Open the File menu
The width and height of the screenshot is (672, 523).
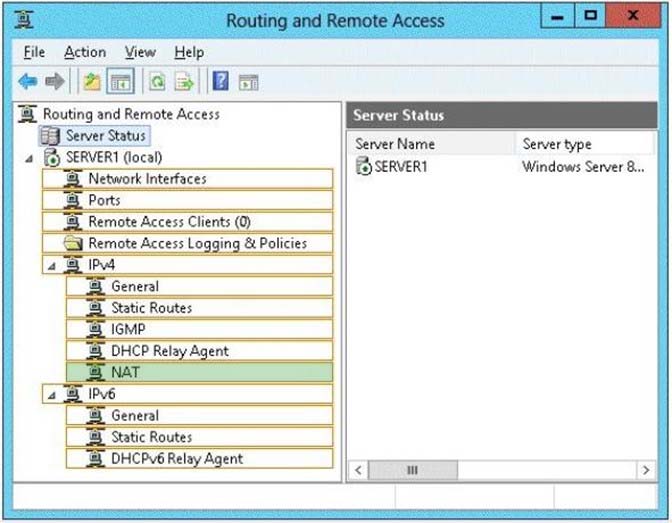(x=34, y=52)
